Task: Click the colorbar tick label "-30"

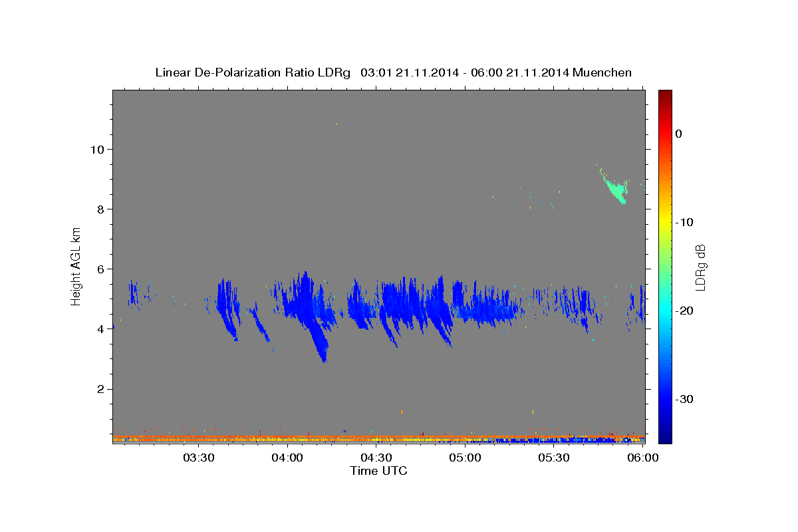Action: 684,399
